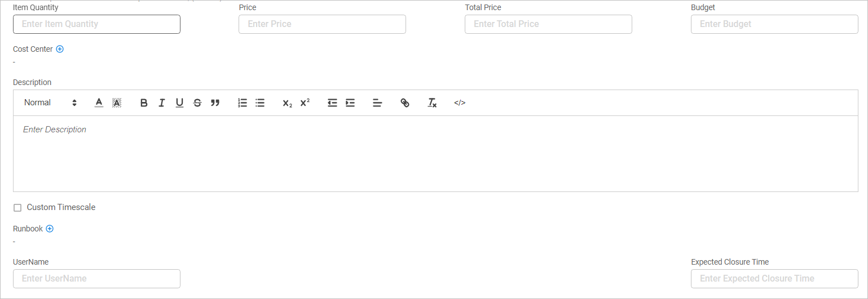The image size is (868, 299).
Task: Enable the Custom Timescale checkbox
Action: click(17, 208)
